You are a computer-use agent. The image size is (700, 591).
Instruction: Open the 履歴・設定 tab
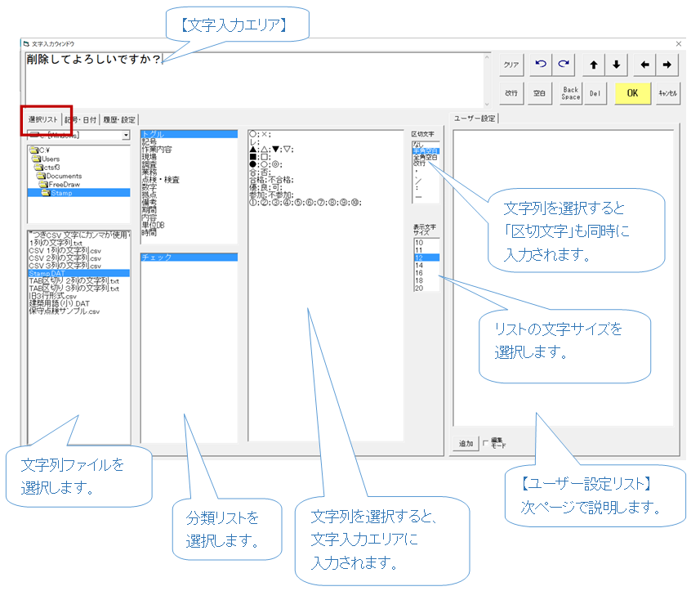(118, 119)
